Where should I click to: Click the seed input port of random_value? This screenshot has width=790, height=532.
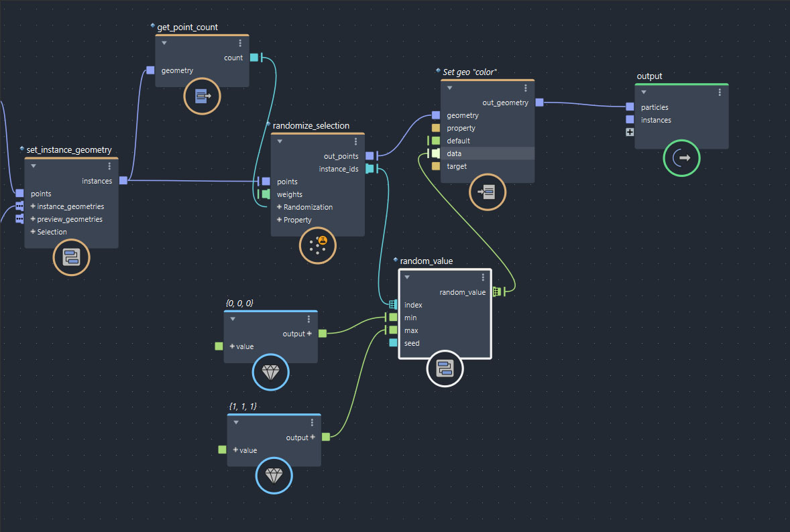[x=392, y=342]
